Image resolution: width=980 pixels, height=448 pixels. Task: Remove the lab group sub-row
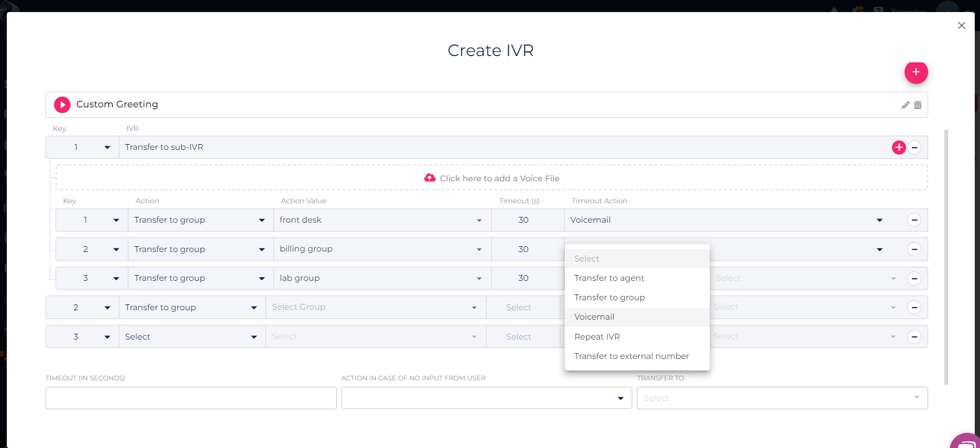click(914, 278)
